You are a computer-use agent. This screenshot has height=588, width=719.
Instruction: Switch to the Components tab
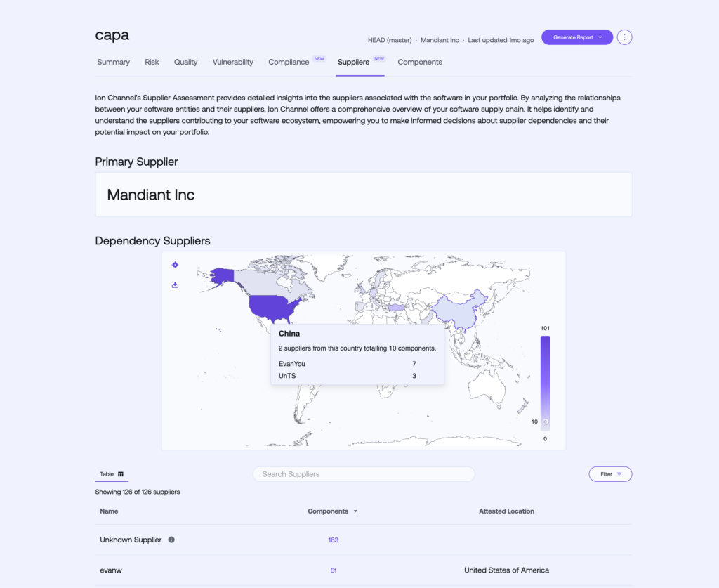(x=420, y=62)
